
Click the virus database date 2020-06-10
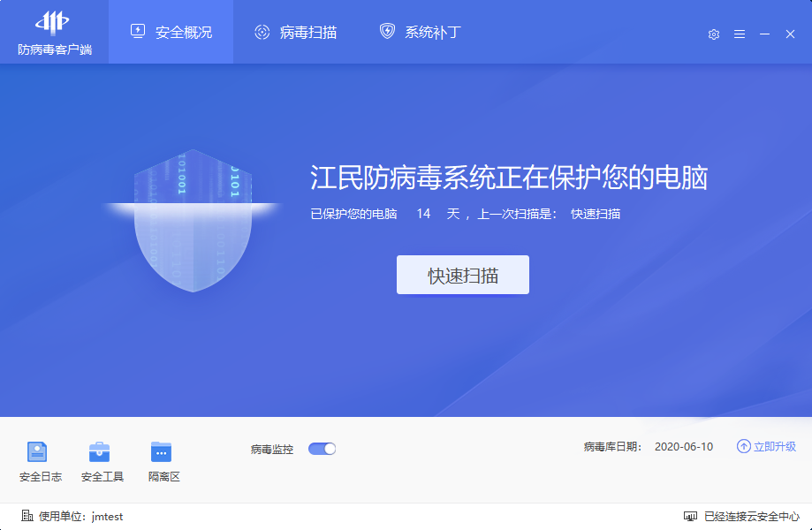click(684, 447)
